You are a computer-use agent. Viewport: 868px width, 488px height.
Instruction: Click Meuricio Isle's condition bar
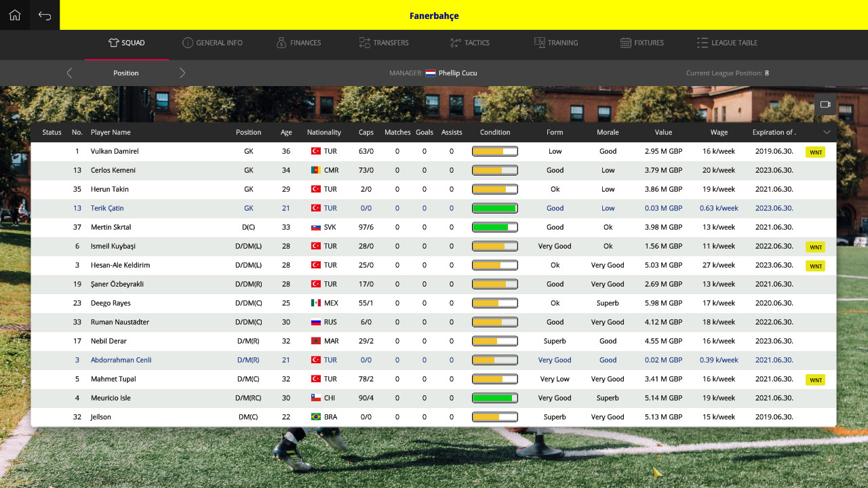[x=494, y=398]
